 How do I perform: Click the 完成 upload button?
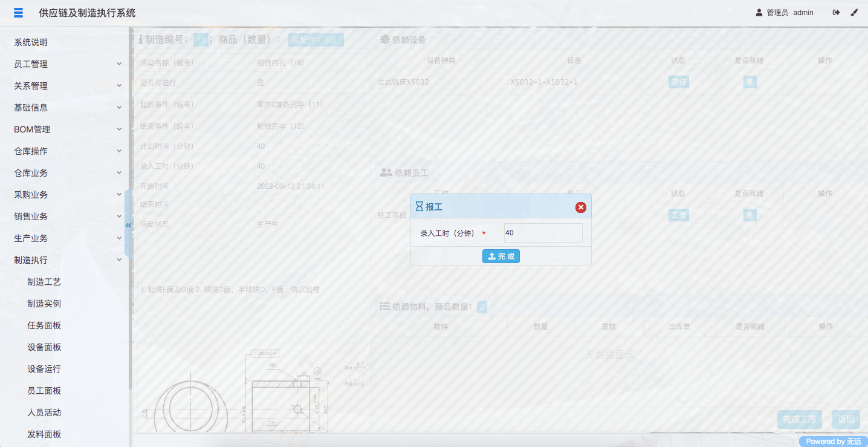click(500, 256)
